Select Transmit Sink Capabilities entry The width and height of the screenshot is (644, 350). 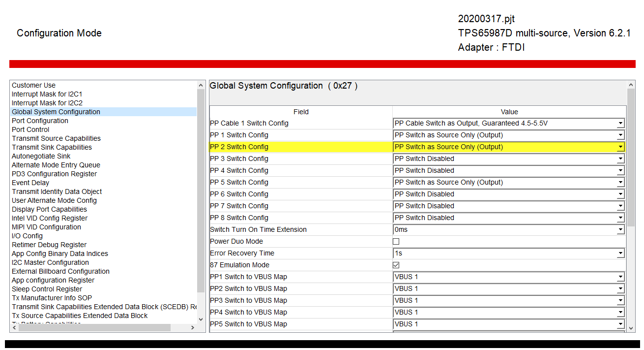tap(52, 147)
